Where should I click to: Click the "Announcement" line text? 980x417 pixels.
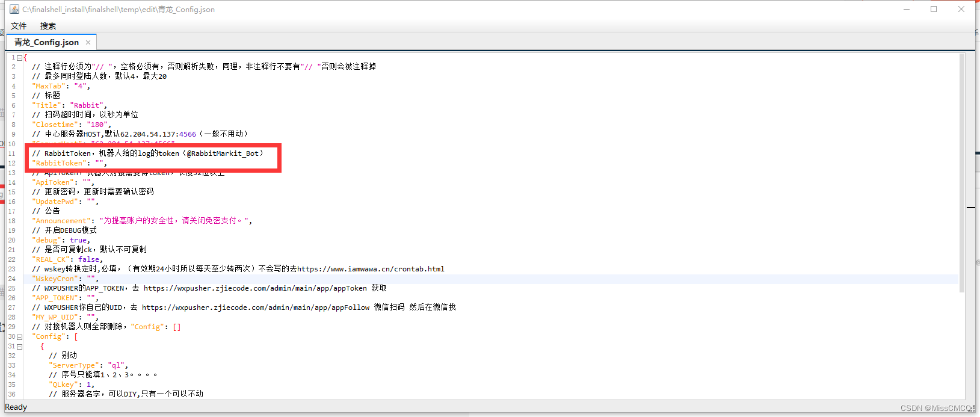pos(142,221)
